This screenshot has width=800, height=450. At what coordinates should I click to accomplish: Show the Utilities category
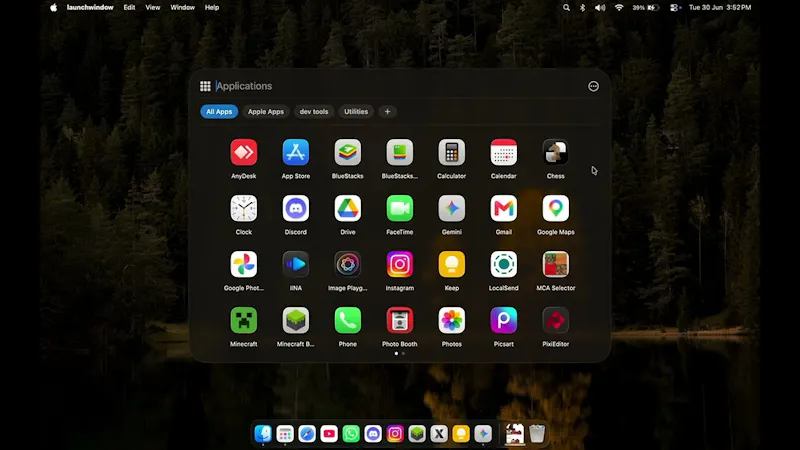[356, 111]
